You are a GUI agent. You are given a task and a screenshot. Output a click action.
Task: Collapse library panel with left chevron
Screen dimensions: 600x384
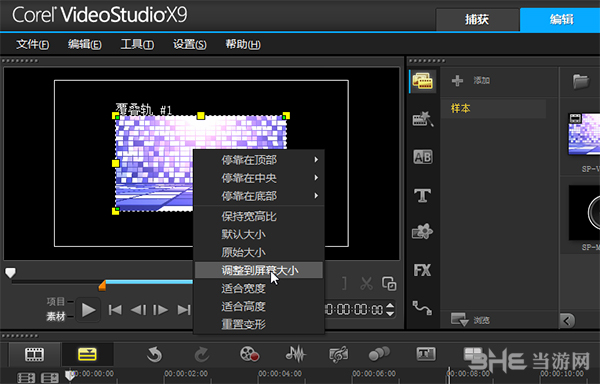pos(567,320)
